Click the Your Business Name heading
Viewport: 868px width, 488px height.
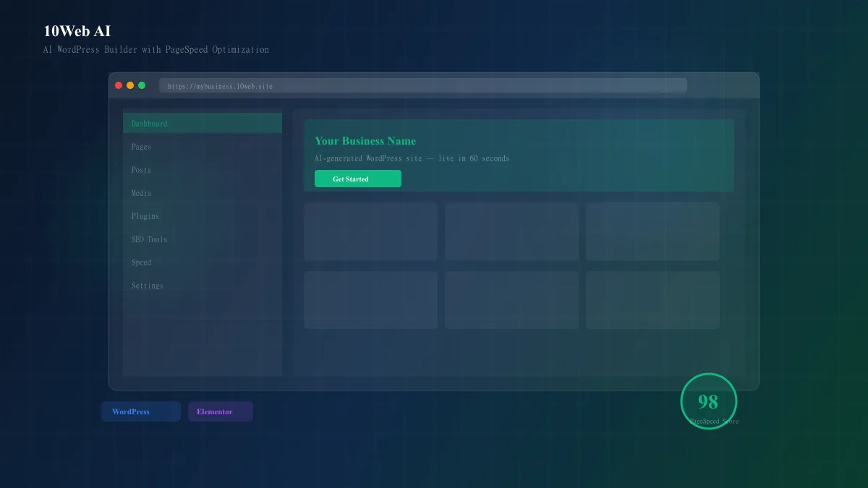[365, 141]
